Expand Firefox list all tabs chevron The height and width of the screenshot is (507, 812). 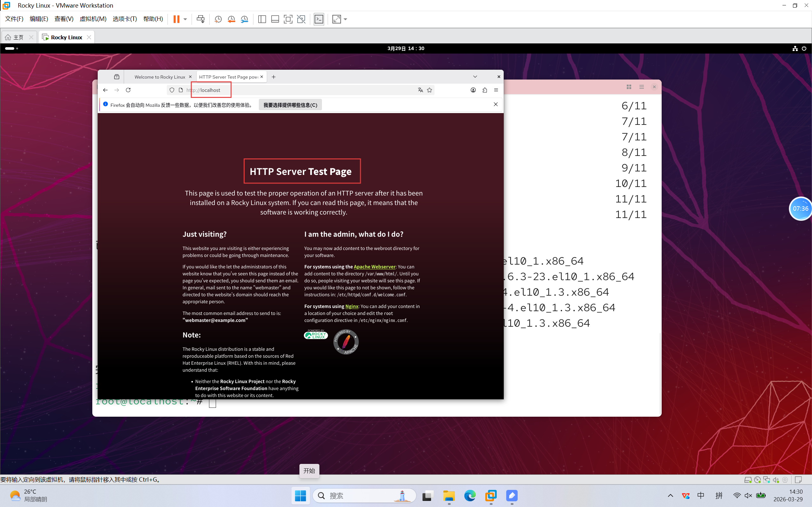click(x=475, y=77)
